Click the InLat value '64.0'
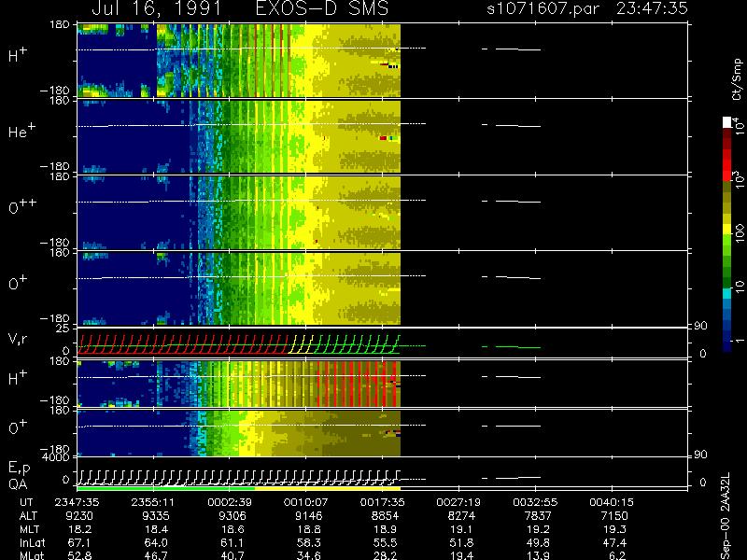This screenshot has height=560, width=747. coord(156,542)
